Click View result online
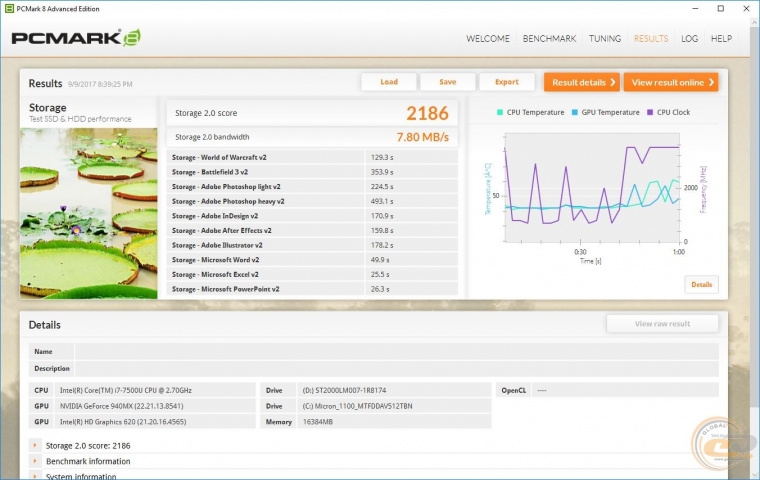Image resolution: width=760 pixels, height=480 pixels. tap(671, 82)
